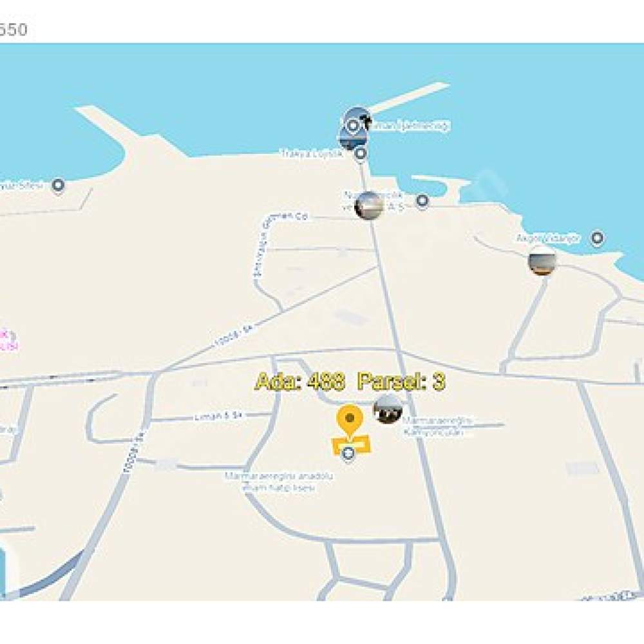Click the Marmaraereğlisi Kamyoncular place label
Screen dimensions: 644x644
[437, 426]
